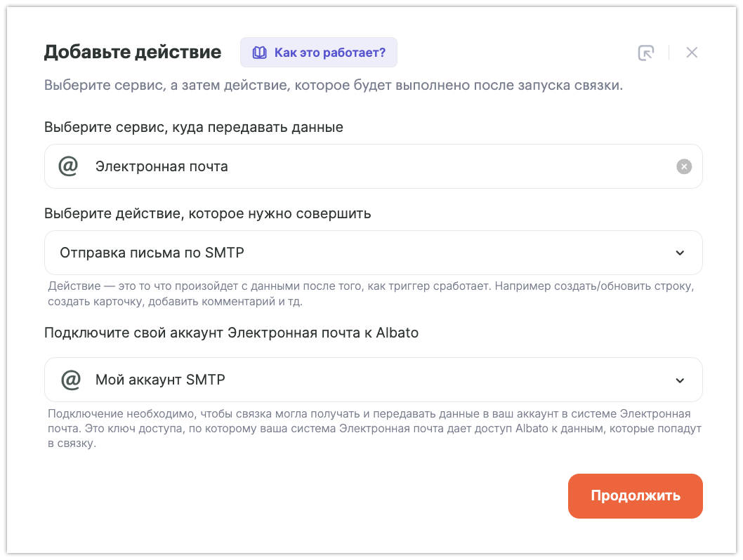Clear the selected service "Электронная почта"
The image size is (743, 560).
pyautogui.click(x=684, y=166)
